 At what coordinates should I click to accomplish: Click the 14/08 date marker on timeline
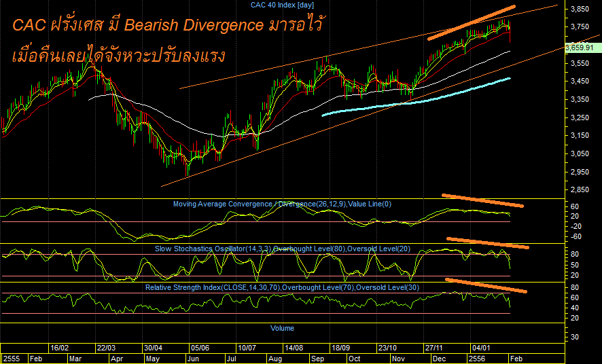[x=294, y=348]
